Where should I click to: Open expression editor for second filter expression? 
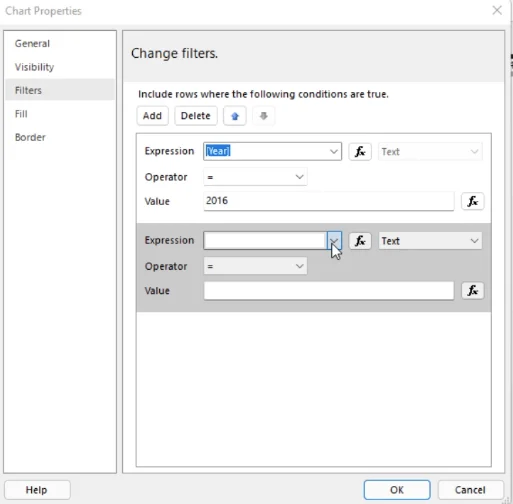pyautogui.click(x=360, y=241)
